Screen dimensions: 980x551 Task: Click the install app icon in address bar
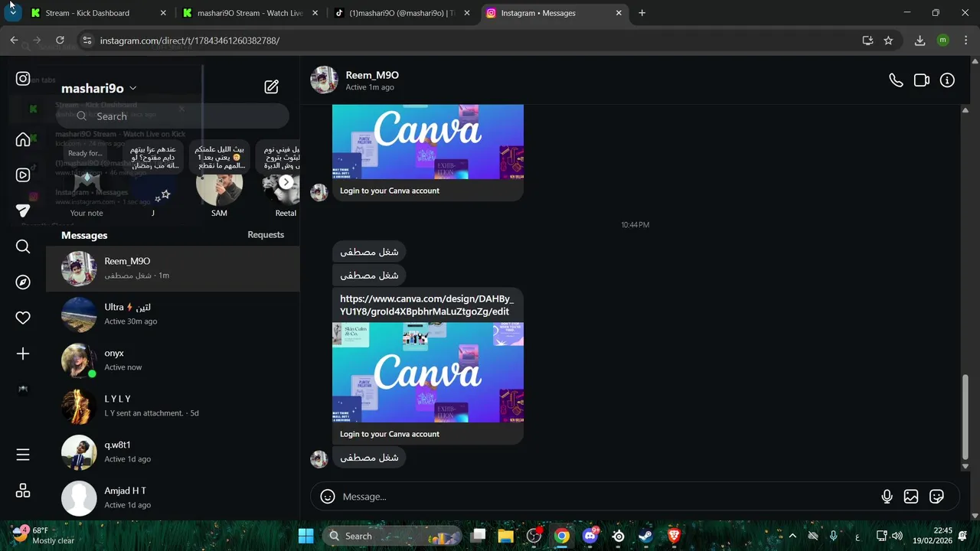pyautogui.click(x=867, y=41)
